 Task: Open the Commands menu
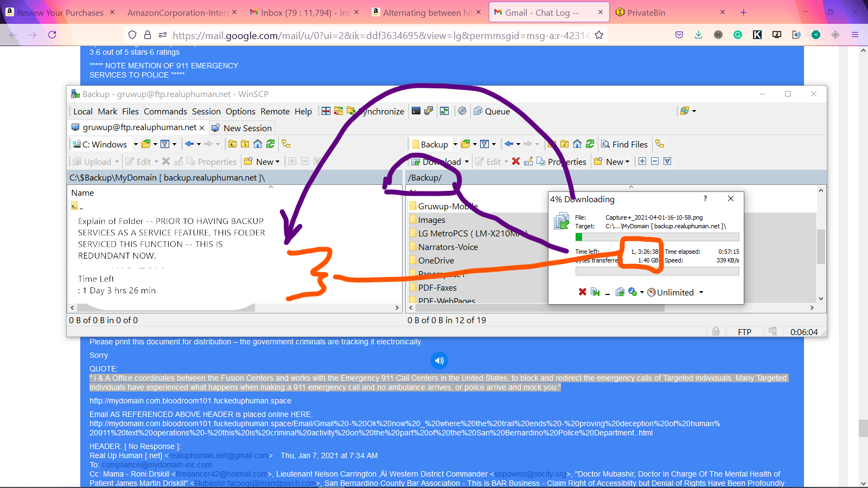[165, 111]
